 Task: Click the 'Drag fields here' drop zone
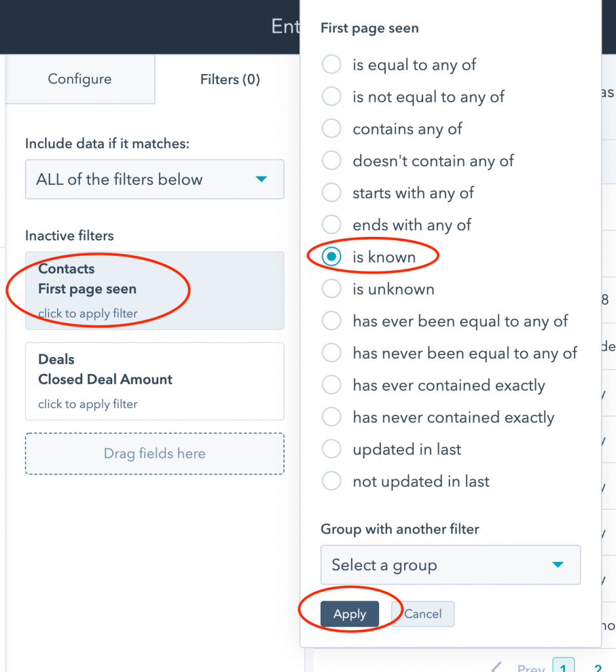(154, 453)
